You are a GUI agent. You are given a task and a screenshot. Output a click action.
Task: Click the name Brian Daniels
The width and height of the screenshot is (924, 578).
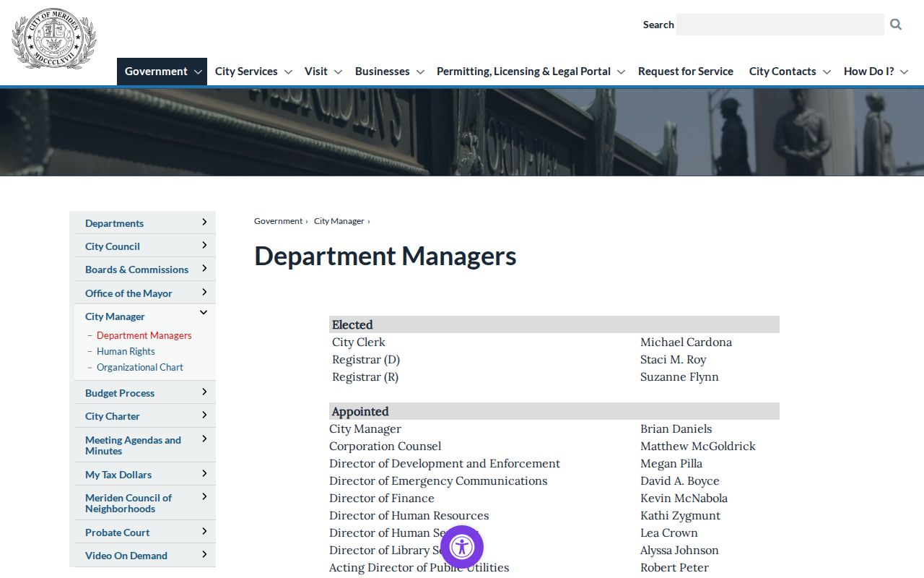676,428
